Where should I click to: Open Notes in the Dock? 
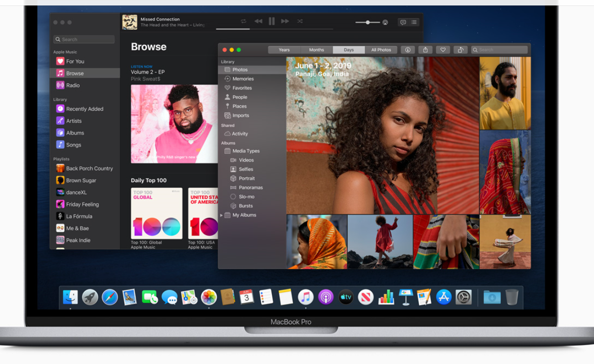[x=286, y=297]
